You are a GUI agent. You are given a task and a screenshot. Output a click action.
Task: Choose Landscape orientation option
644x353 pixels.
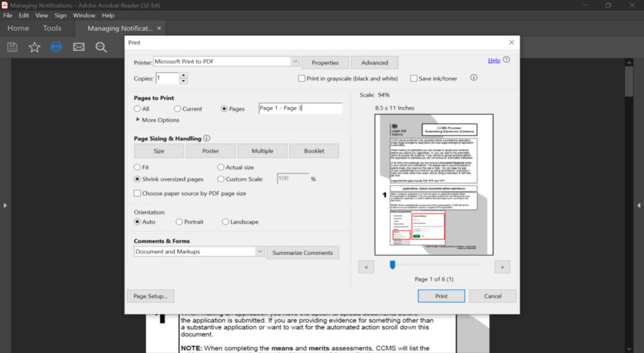click(x=226, y=222)
